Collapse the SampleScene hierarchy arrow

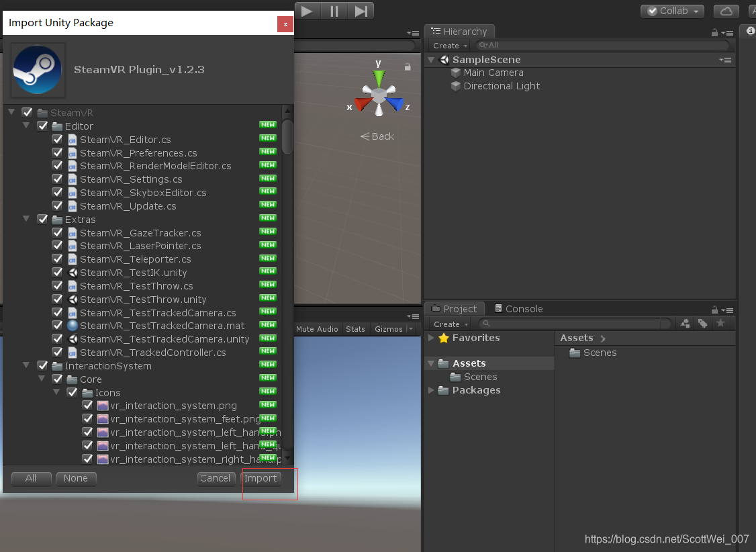coord(431,60)
